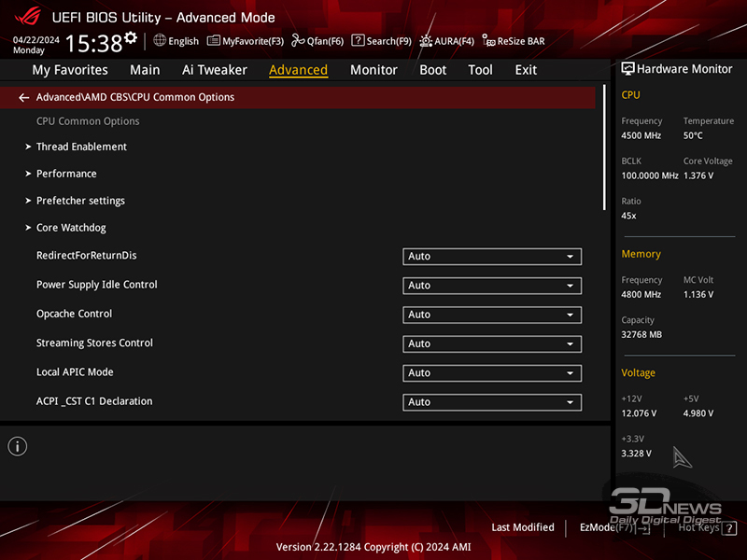
Task: Click the Local APIC Mode label
Action: 75,371
